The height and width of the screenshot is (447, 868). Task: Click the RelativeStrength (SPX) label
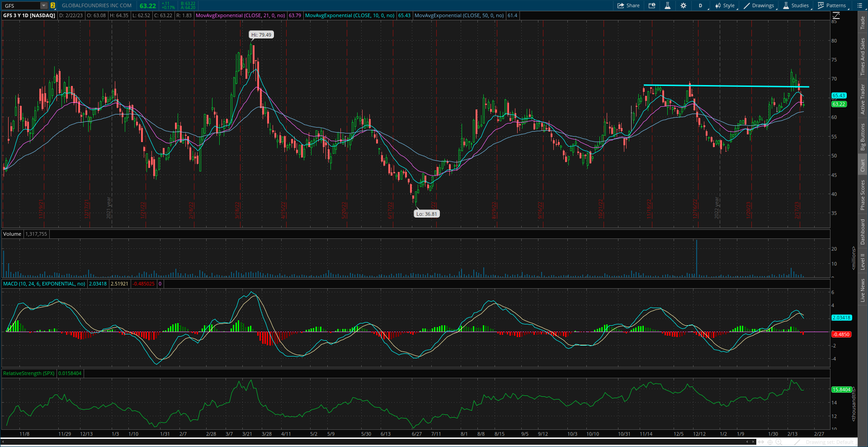pyautogui.click(x=28, y=373)
